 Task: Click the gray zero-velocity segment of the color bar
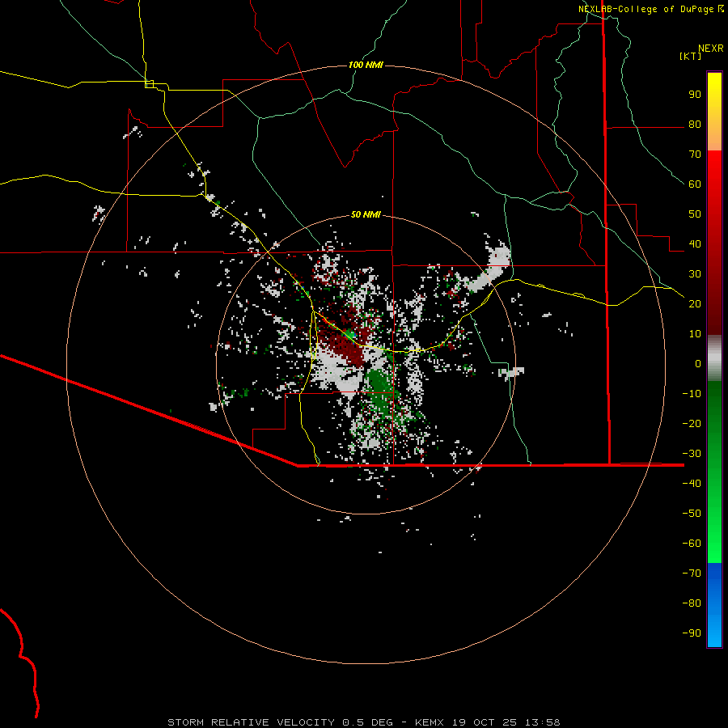714,358
